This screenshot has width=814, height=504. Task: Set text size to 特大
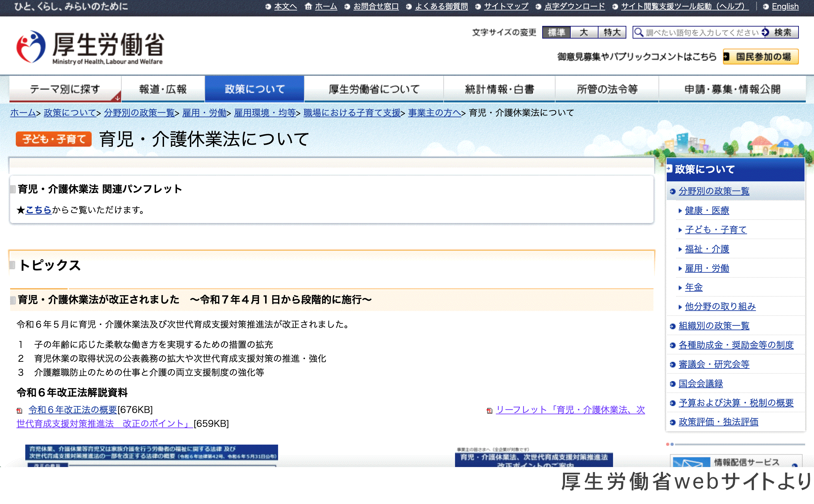click(x=612, y=32)
